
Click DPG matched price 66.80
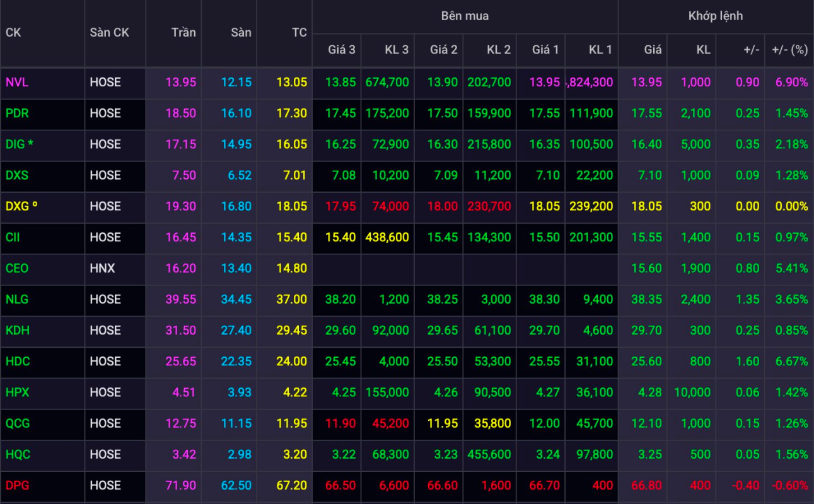[x=647, y=485]
